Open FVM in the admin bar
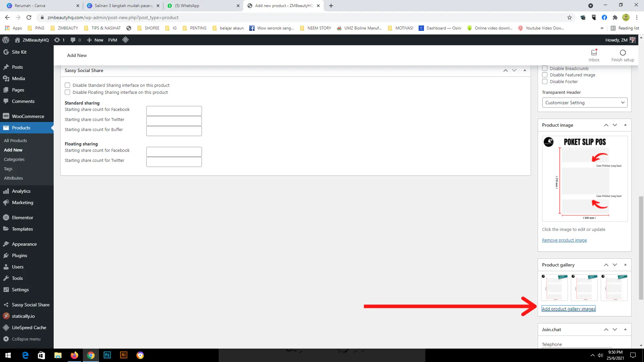 point(113,40)
